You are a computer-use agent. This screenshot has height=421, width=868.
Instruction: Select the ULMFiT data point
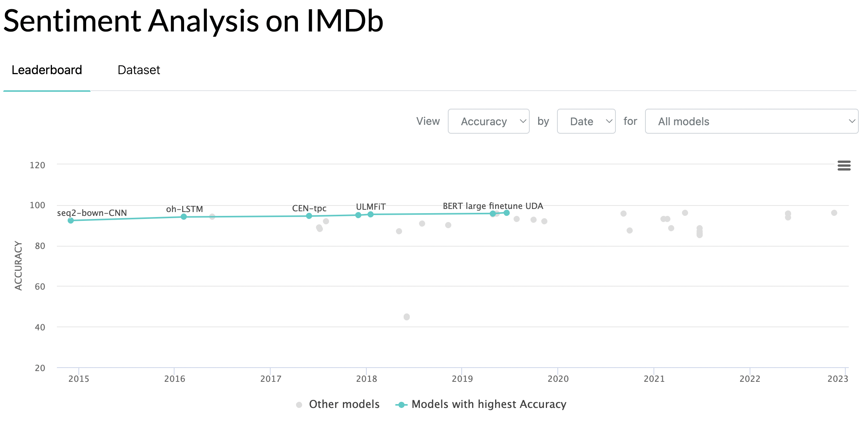[x=371, y=214]
